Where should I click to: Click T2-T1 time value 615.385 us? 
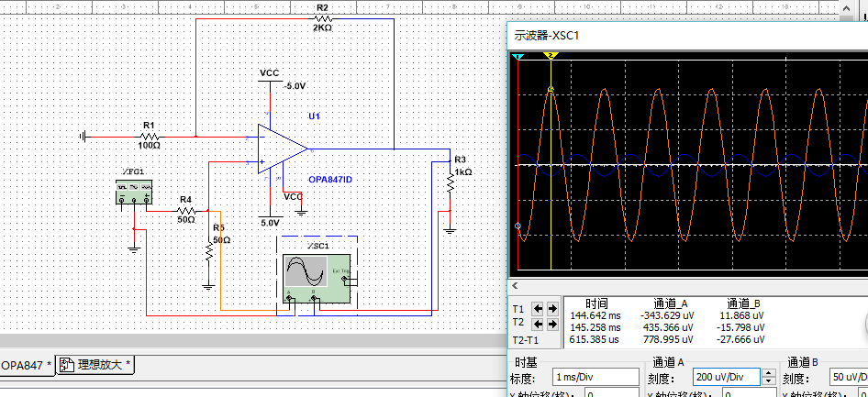tap(595, 339)
